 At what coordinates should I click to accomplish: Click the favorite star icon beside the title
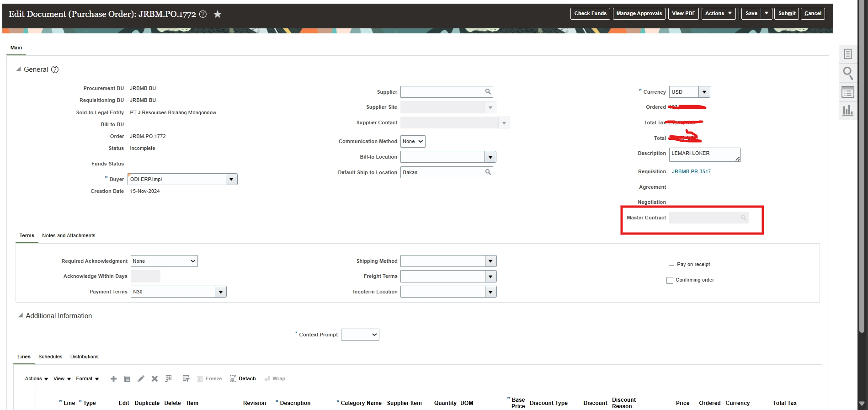pyautogui.click(x=218, y=14)
